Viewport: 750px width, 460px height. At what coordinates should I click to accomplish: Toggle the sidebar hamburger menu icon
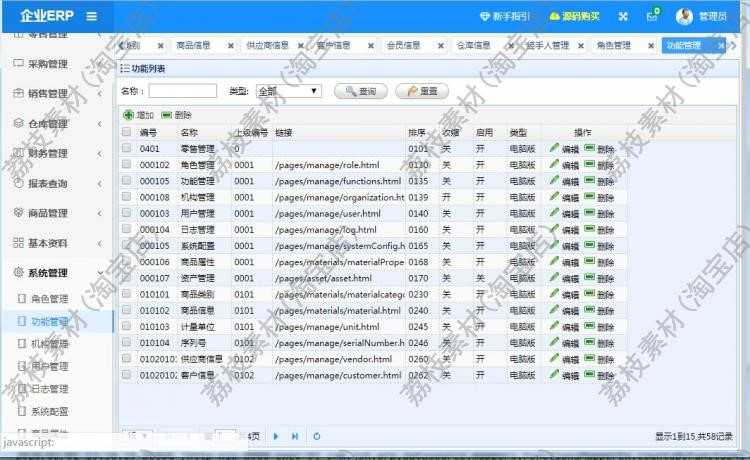coord(91,16)
